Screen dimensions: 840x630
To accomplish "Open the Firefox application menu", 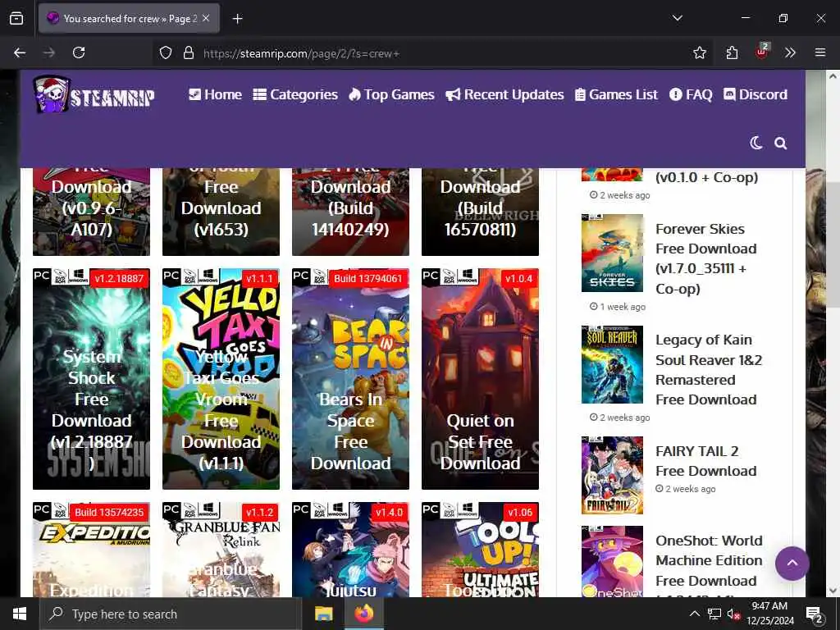I will point(820,52).
